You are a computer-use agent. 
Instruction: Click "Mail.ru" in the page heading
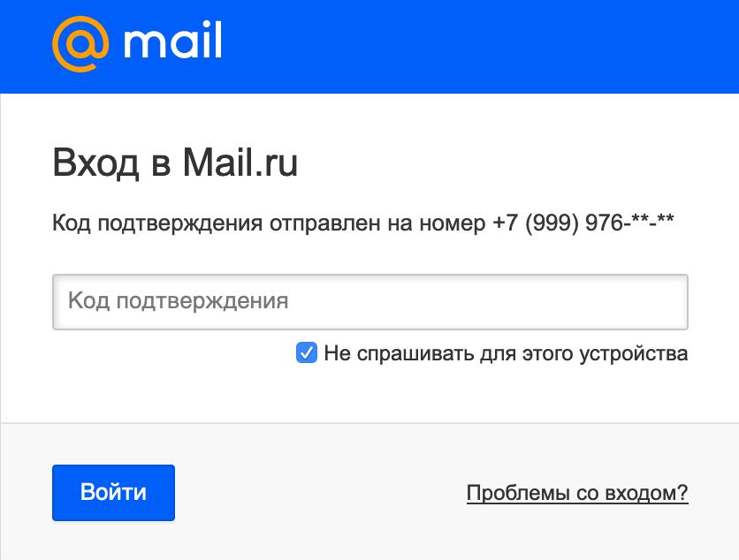tap(240, 162)
